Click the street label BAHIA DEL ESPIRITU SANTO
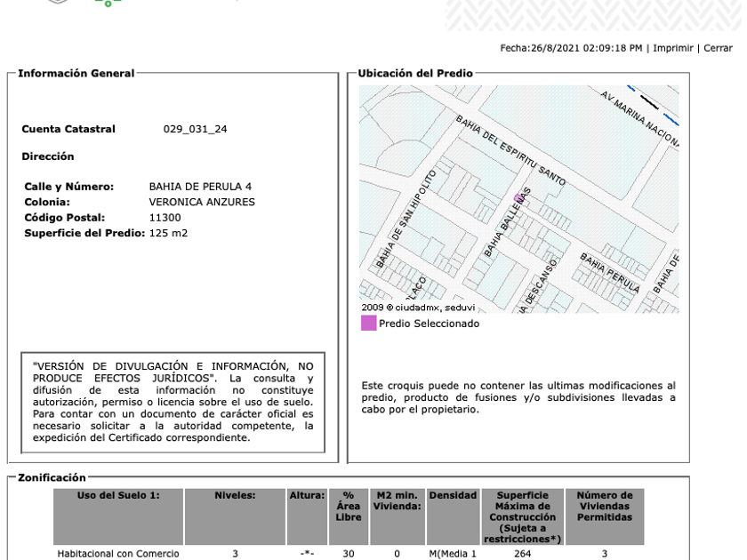747x560 pixels. pos(510,150)
